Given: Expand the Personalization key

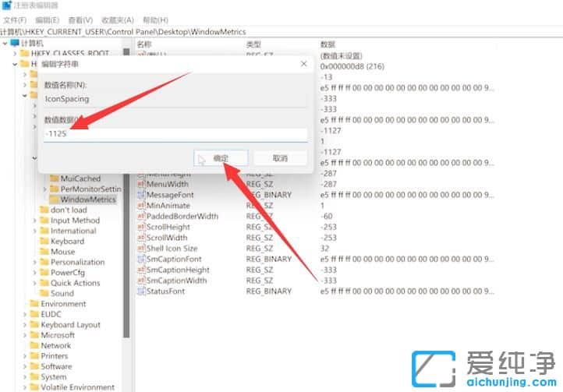Looking at the screenshot, I should (35, 262).
